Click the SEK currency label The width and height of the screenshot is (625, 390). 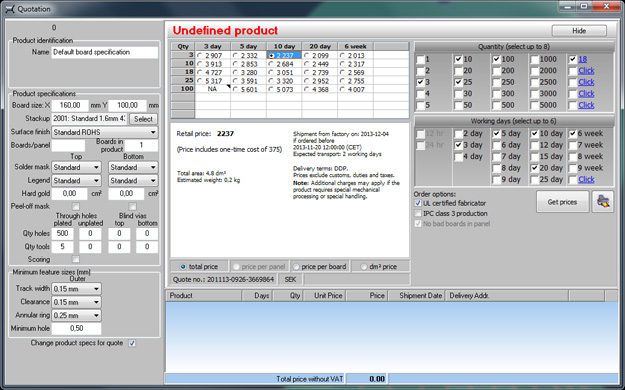(290, 279)
